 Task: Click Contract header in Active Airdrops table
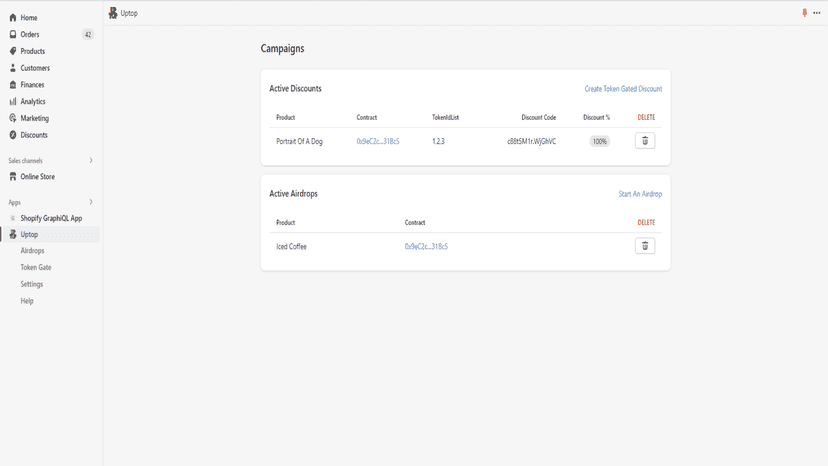click(x=415, y=222)
